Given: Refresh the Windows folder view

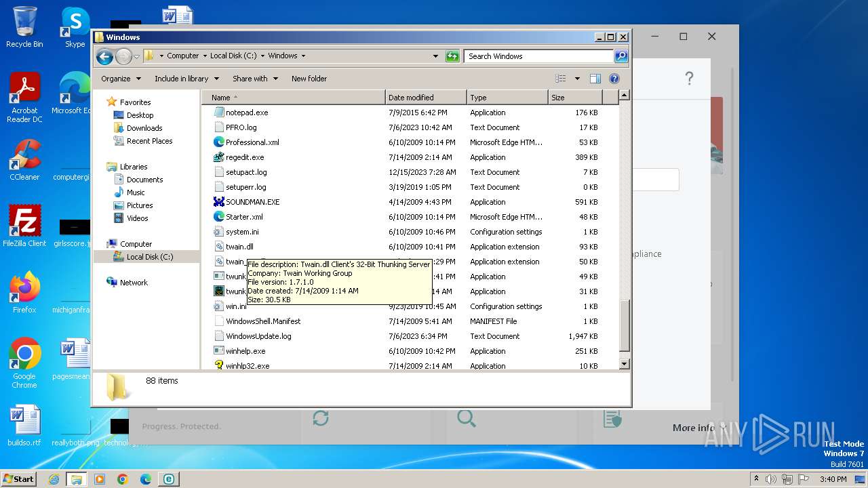Looking at the screenshot, I should click(x=452, y=56).
